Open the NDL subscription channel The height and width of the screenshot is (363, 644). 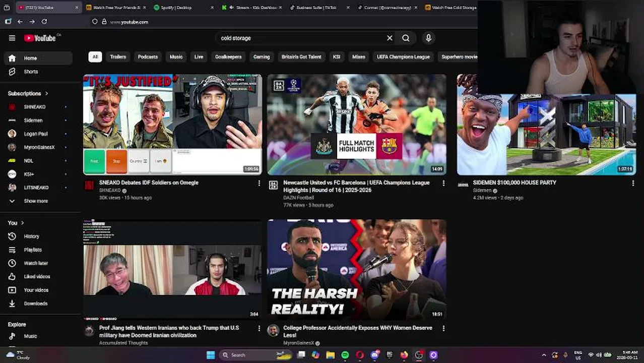click(x=38, y=161)
